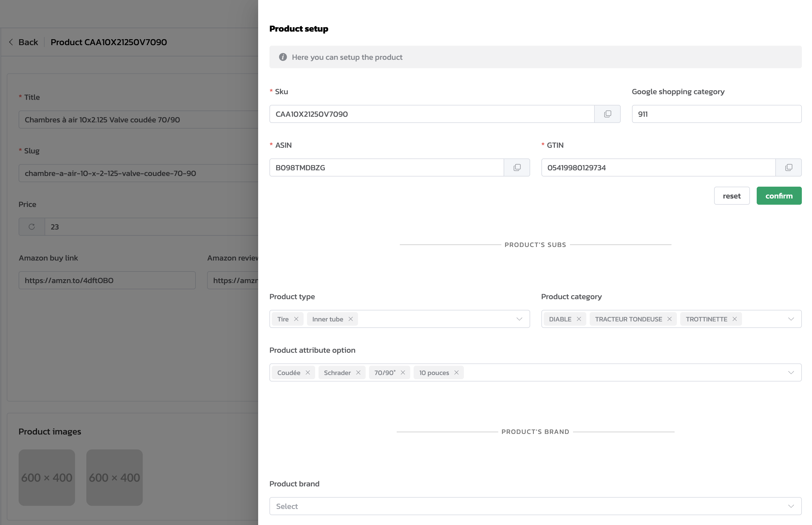Copy the ASIN value with copy icon

(517, 167)
